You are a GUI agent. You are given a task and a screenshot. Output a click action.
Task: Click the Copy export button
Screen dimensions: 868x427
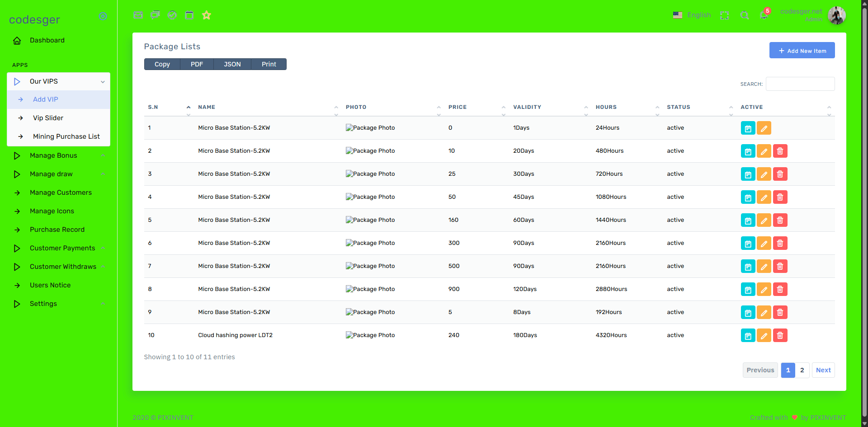pyautogui.click(x=162, y=64)
